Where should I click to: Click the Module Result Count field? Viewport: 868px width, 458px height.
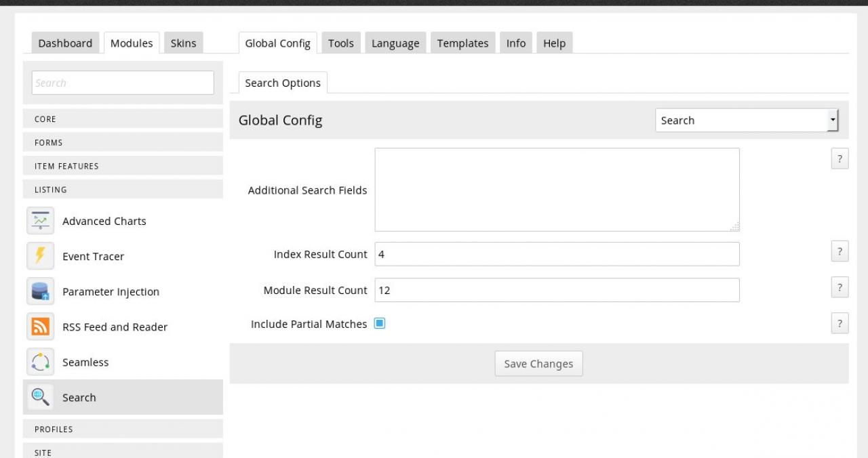[x=557, y=290]
